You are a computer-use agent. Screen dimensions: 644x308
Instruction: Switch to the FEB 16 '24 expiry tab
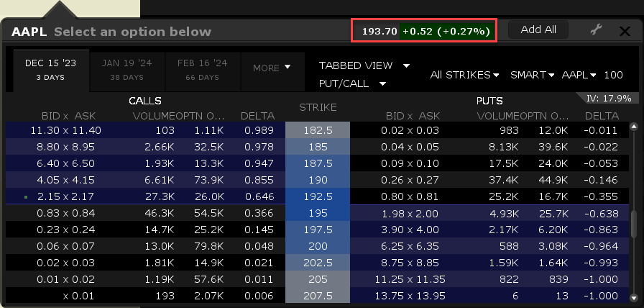203,70
